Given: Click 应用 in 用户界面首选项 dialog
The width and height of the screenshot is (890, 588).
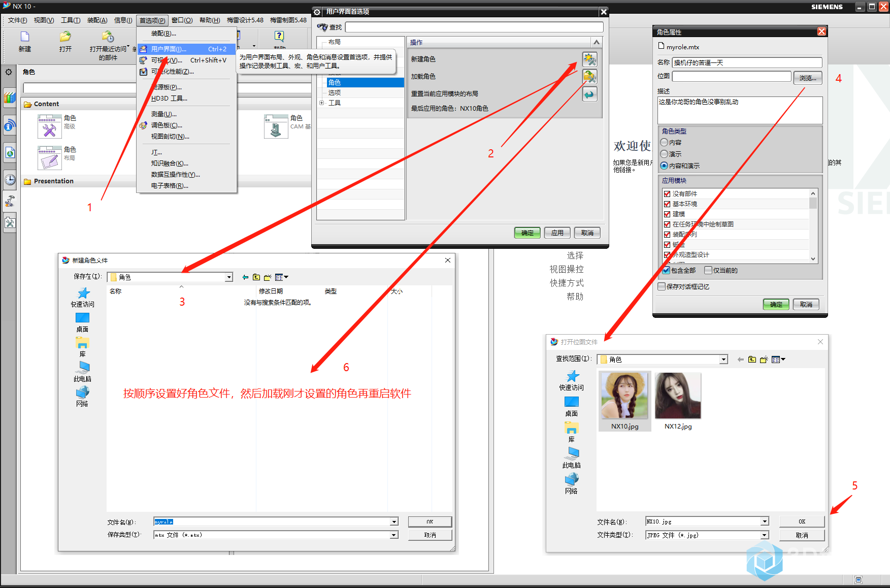Looking at the screenshot, I should (557, 233).
